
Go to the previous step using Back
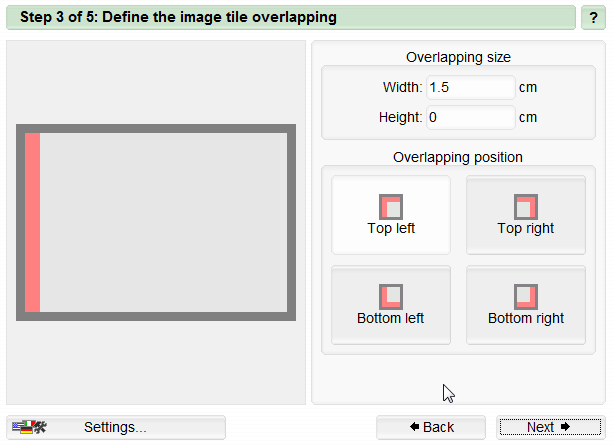pos(431,427)
